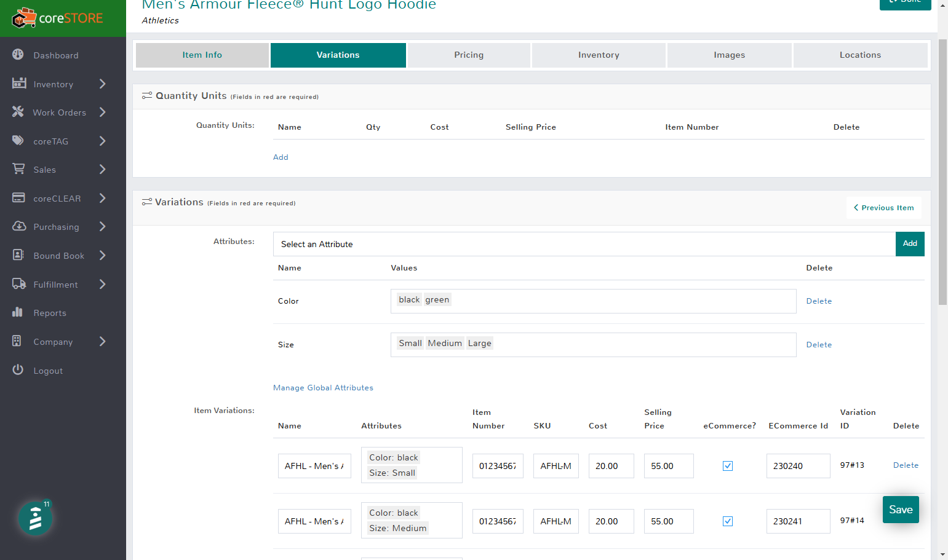948x560 pixels.
Task: Click the Sales shopping cart icon
Action: [19, 169]
